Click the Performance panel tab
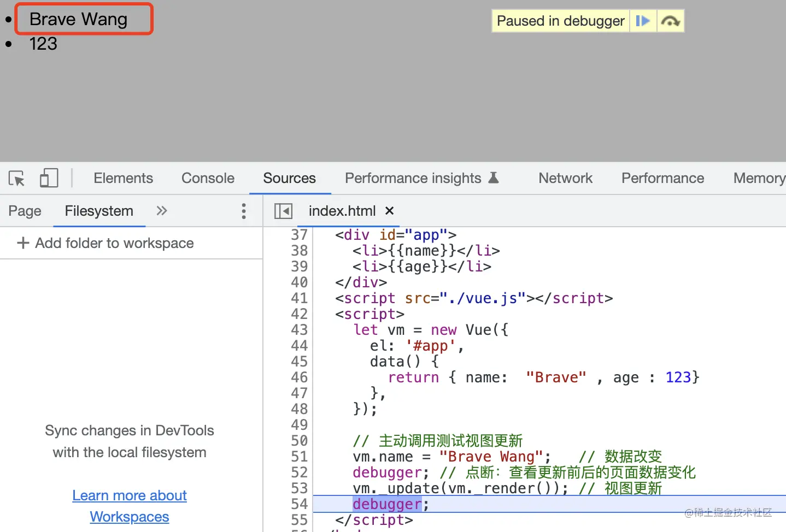The image size is (786, 532). [662, 179]
